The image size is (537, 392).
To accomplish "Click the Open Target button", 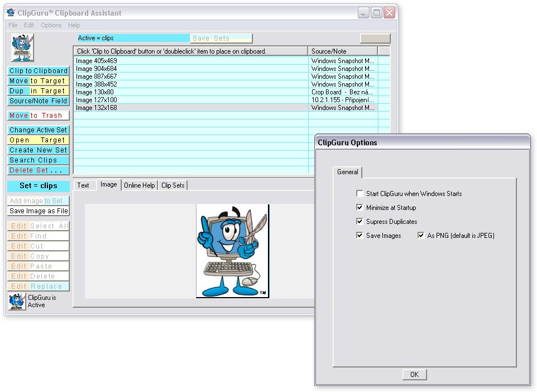I will tap(39, 140).
